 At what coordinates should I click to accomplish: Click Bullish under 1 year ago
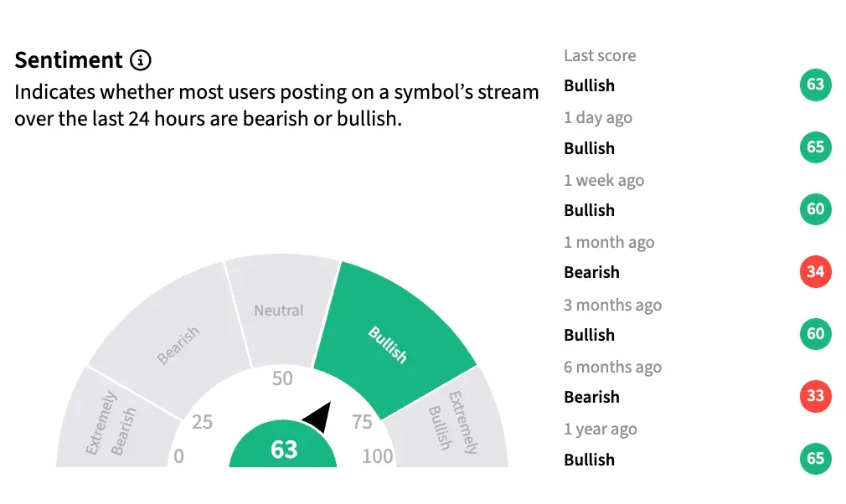click(589, 459)
